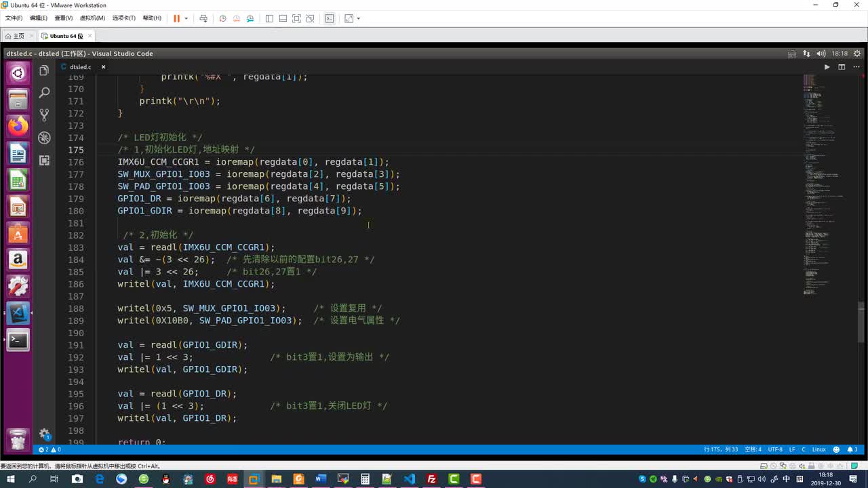
Task: Open the 编辑(E) menu
Action: coord(39,18)
